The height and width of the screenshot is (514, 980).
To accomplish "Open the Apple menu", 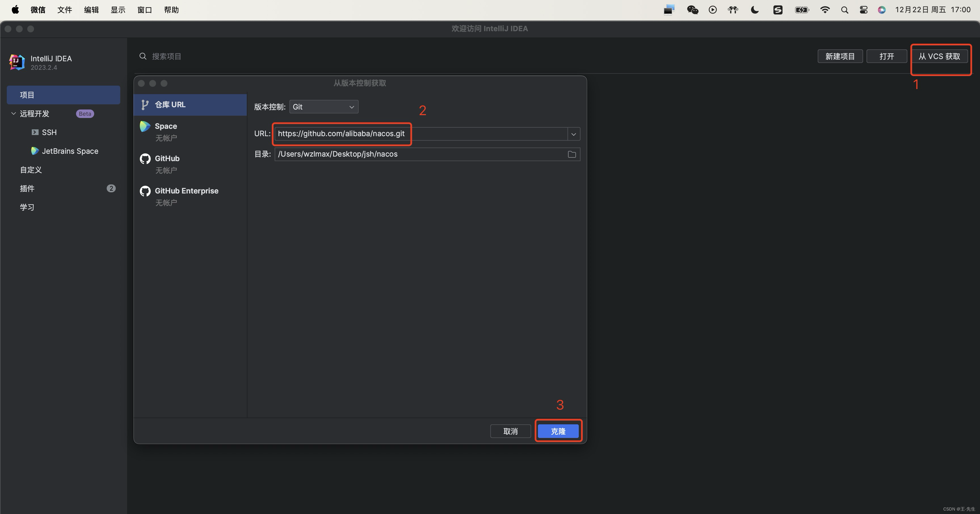I will [x=15, y=10].
